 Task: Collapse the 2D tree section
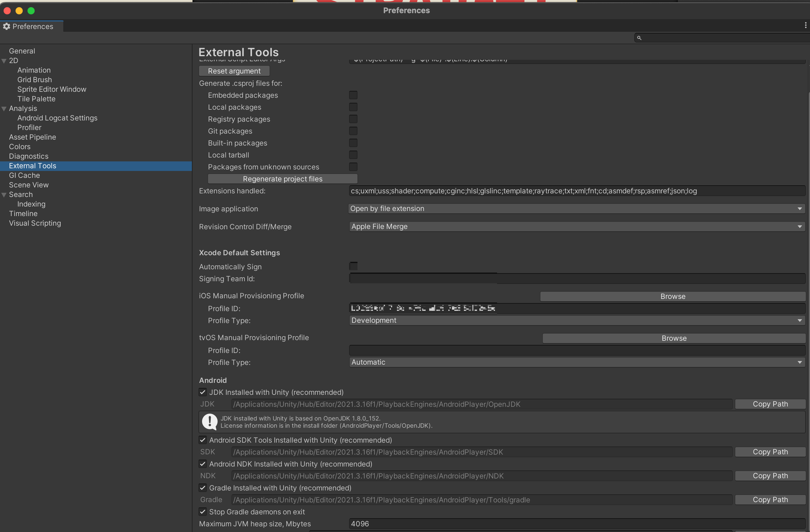pyautogui.click(x=4, y=61)
